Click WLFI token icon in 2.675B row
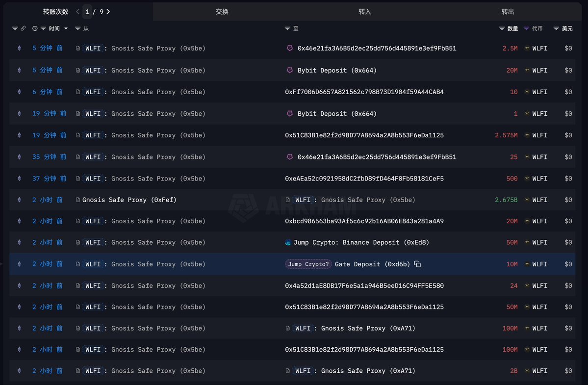Image resolution: width=588 pixels, height=385 pixels. point(527,200)
